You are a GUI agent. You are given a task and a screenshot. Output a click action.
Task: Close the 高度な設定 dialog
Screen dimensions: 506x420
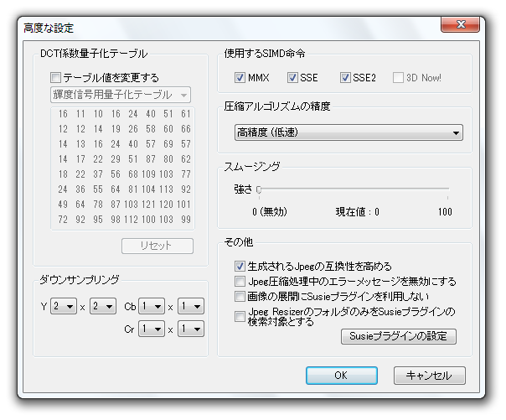(460, 24)
